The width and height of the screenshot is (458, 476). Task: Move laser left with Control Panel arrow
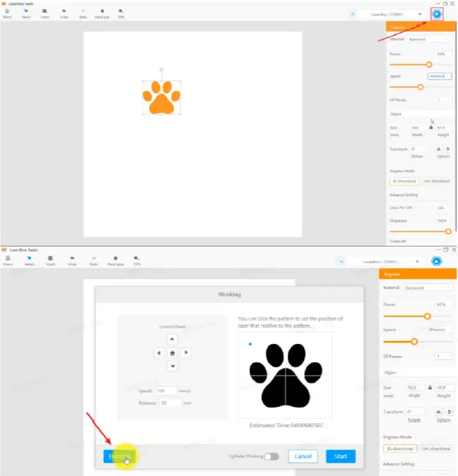click(158, 352)
